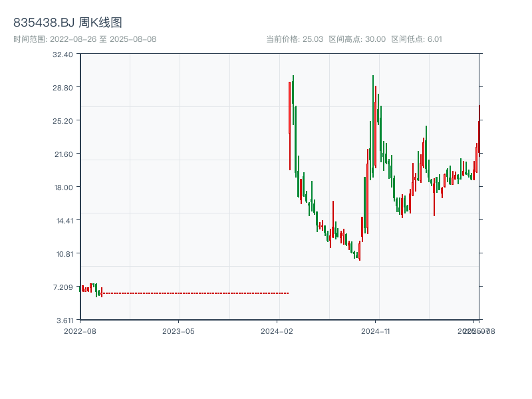This screenshot has height=399, width=532.
Task: Click the 区间高点: 30.00 label
Action: point(357,39)
